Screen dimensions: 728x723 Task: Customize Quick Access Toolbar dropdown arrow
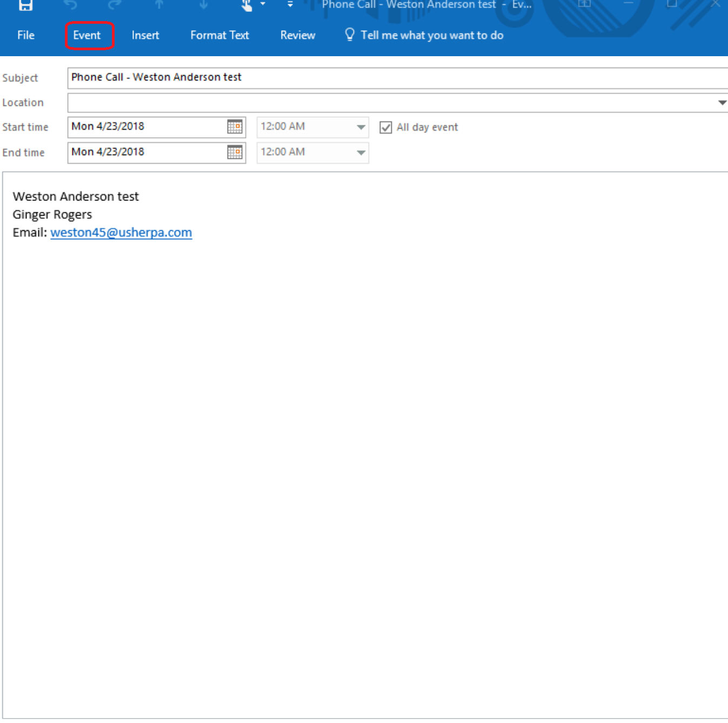290,5
